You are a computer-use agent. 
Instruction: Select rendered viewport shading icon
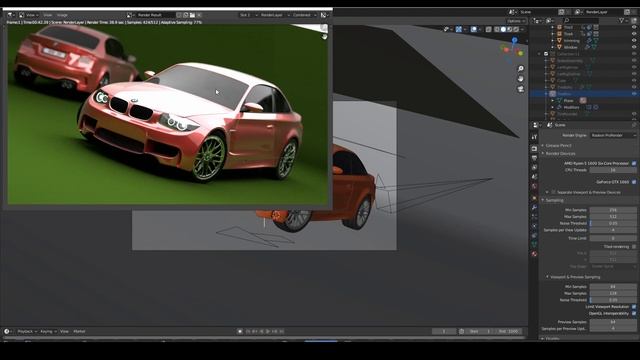[x=516, y=29]
